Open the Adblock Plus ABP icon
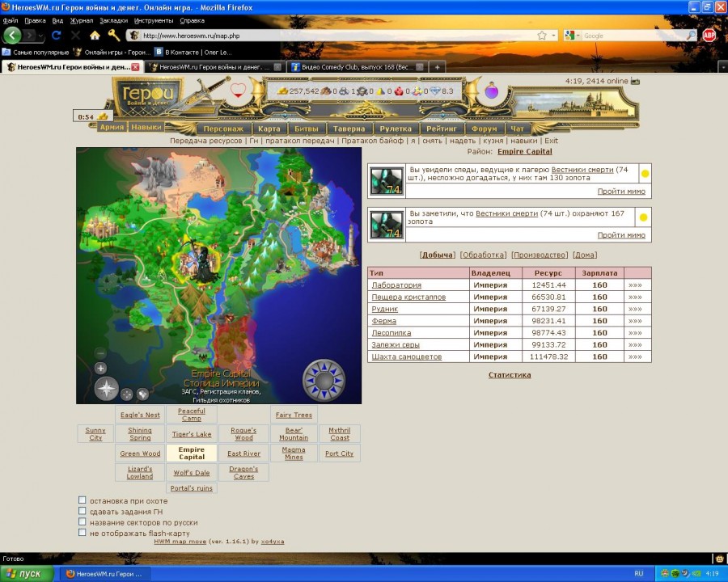Viewport: 728px width, 582px height. click(709, 36)
